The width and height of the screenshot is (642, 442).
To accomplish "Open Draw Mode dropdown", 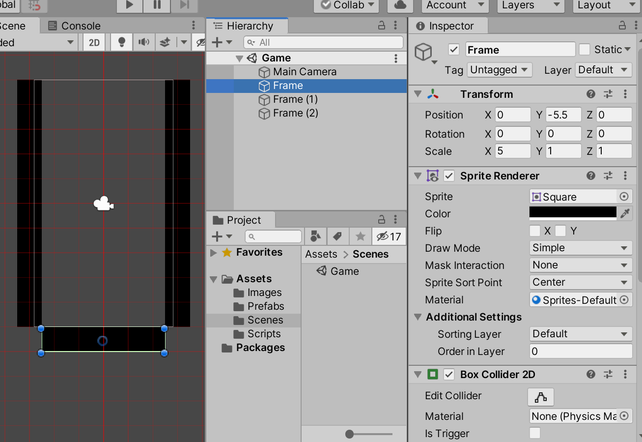I will (x=581, y=248).
